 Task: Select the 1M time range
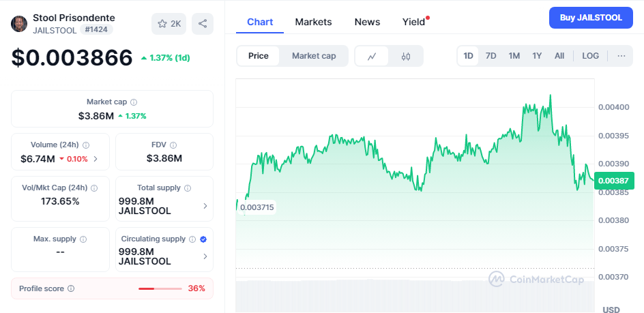point(514,56)
